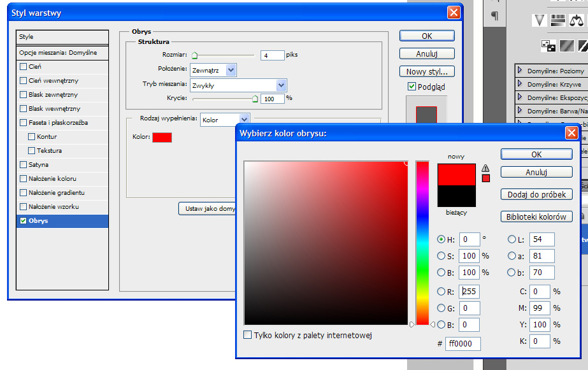The image size is (588, 370).
Task: Expand the Domyślne: Poziomy preset
Action: pyautogui.click(x=520, y=71)
